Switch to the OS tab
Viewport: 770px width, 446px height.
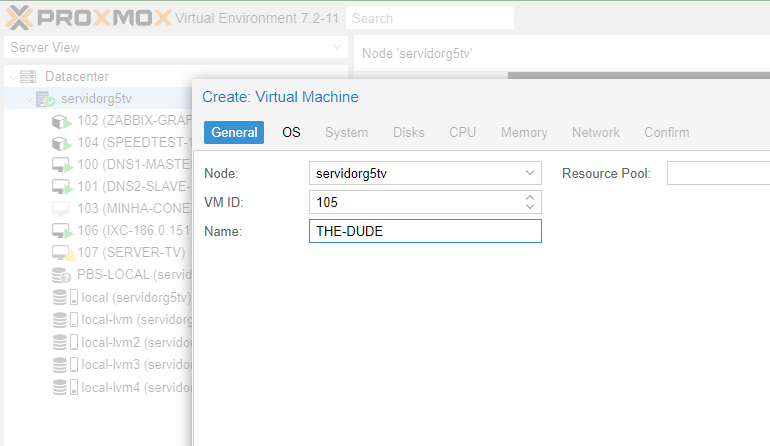(291, 132)
